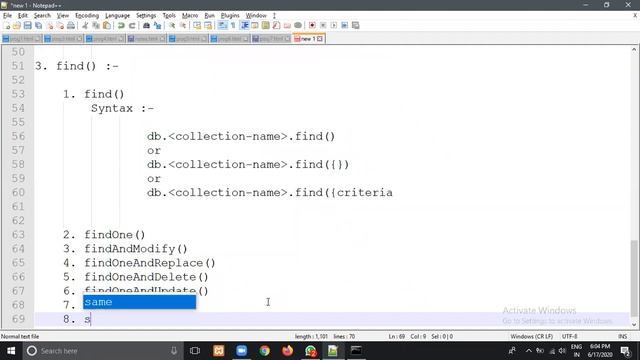640x360 pixels.
Task: Toggle file Monitoring eye icon
Action: coord(298,25)
